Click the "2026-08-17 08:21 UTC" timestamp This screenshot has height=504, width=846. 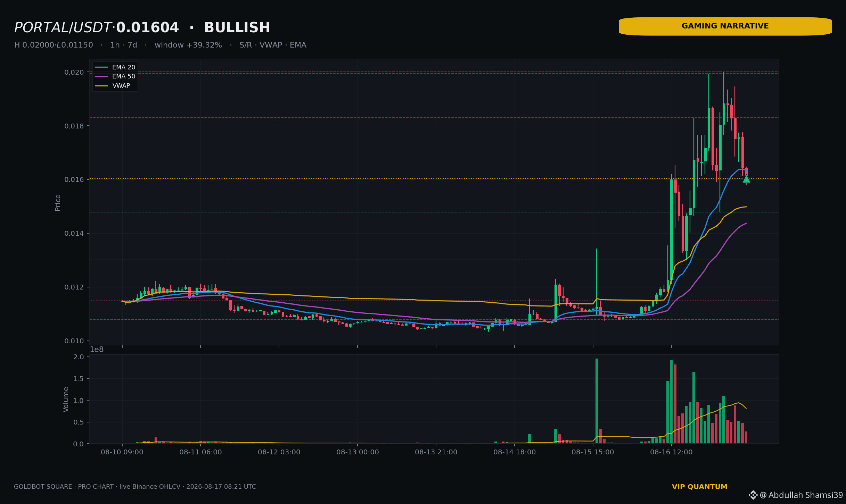pos(221,487)
